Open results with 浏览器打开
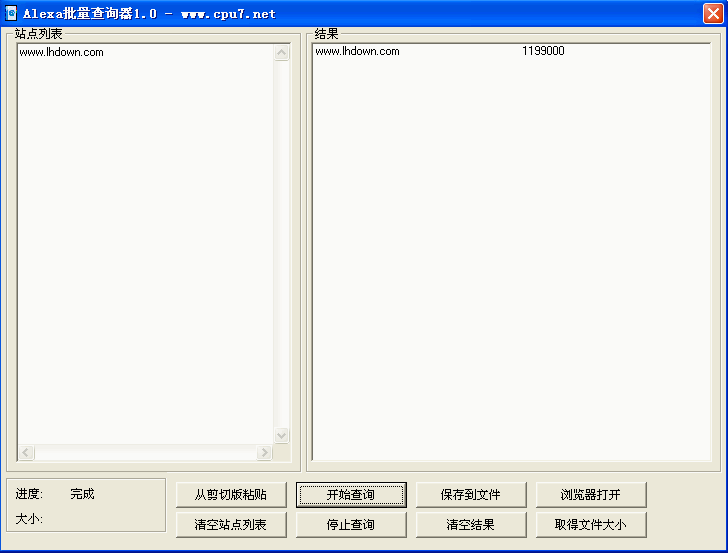Image resolution: width=728 pixels, height=553 pixels. 591,494
